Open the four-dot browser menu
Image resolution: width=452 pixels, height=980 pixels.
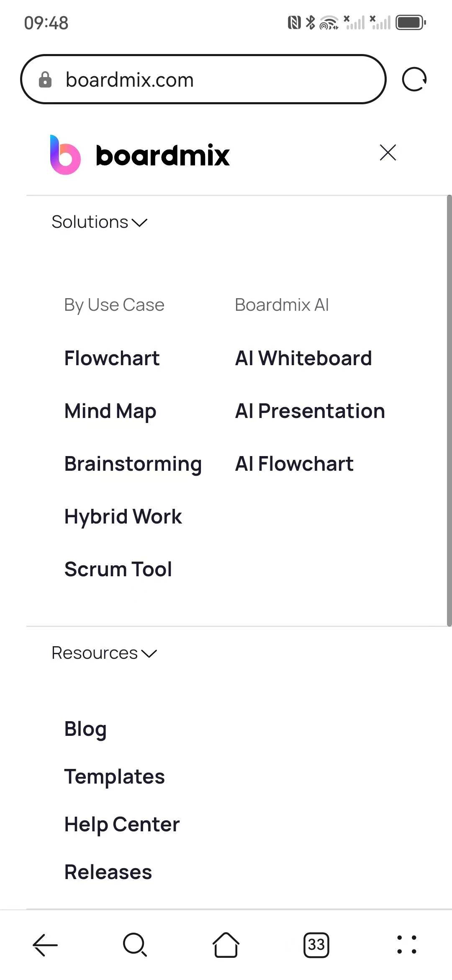406,945
